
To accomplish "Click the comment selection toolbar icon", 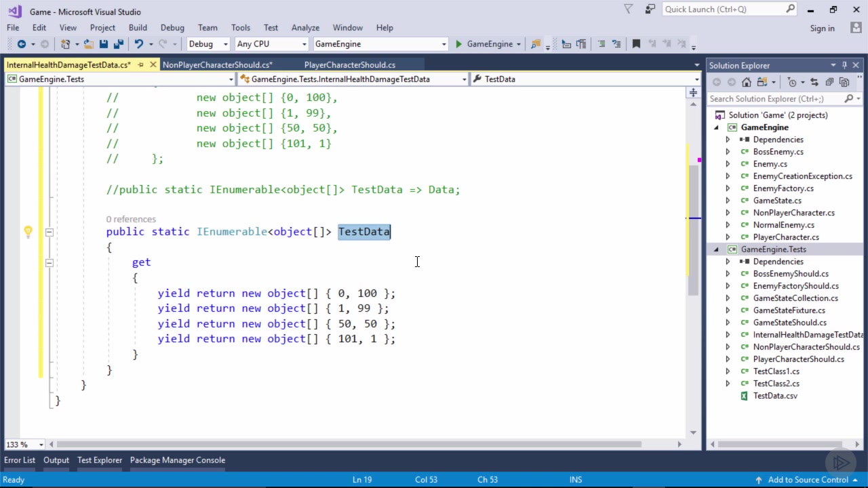I will tap(601, 44).
